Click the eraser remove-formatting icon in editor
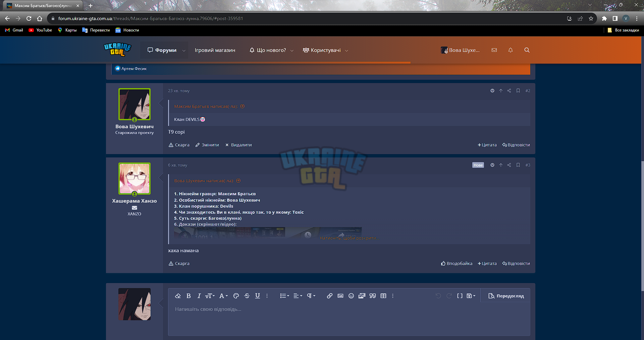The width and height of the screenshot is (644, 340). point(178,296)
